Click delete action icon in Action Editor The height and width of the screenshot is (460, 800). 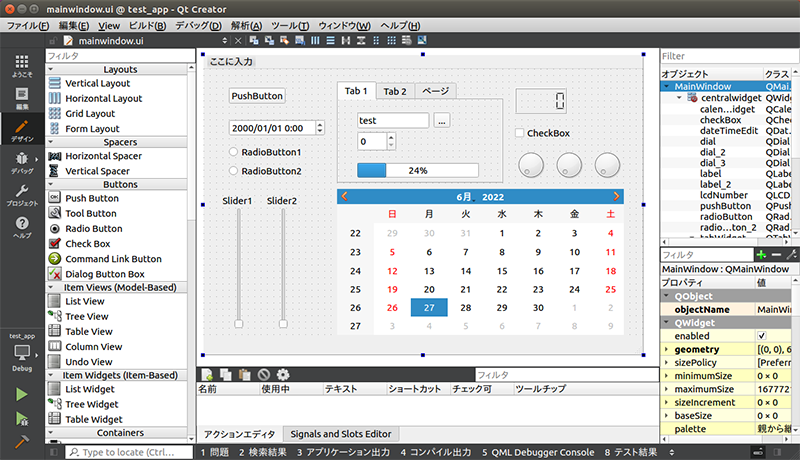pyautogui.click(x=264, y=375)
